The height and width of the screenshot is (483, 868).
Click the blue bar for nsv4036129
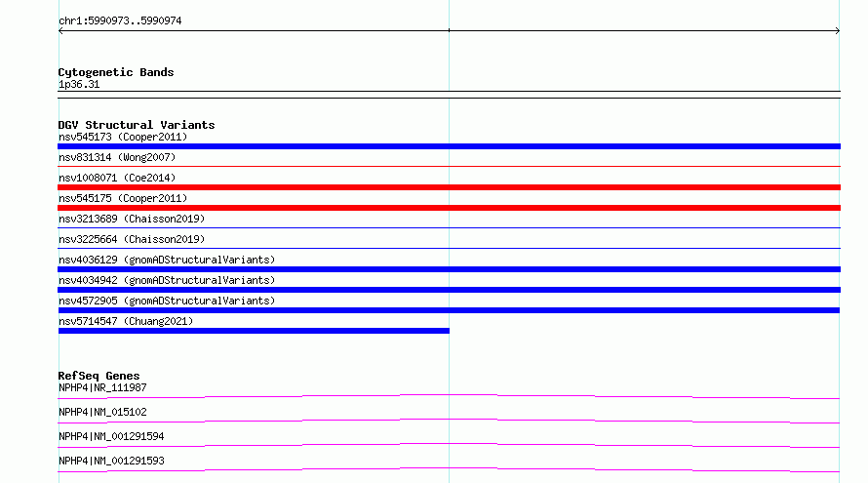449,269
